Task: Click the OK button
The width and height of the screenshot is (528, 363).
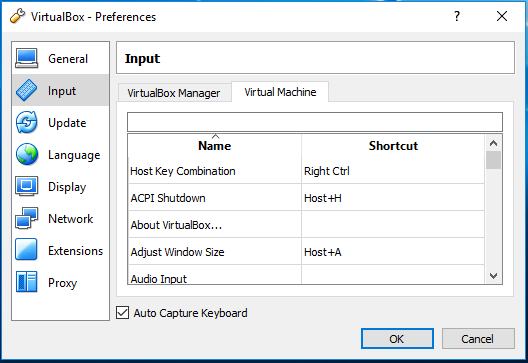Action: point(397,338)
